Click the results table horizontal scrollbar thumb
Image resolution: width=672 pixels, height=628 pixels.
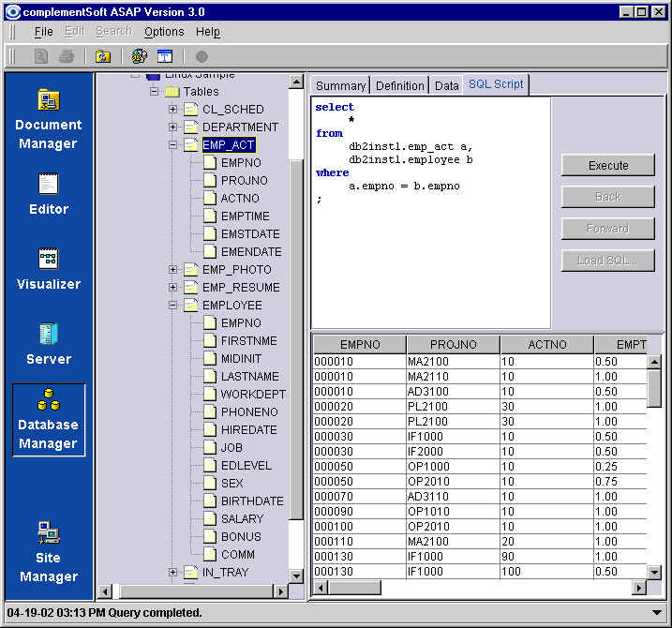(354, 588)
